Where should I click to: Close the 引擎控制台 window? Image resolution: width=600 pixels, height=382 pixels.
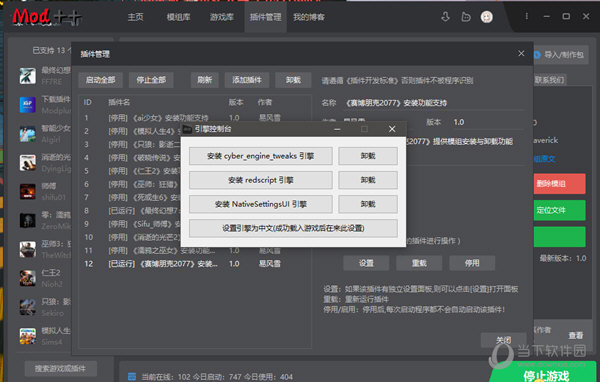(392, 129)
